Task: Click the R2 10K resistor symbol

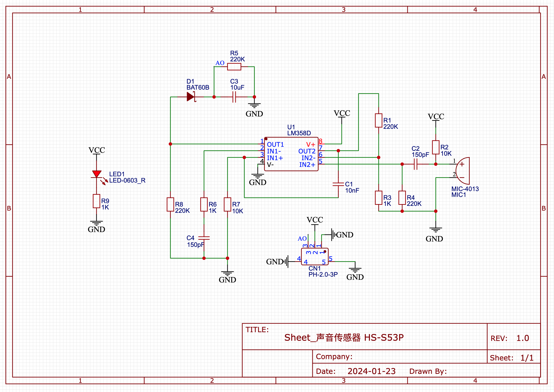Action: [436, 147]
